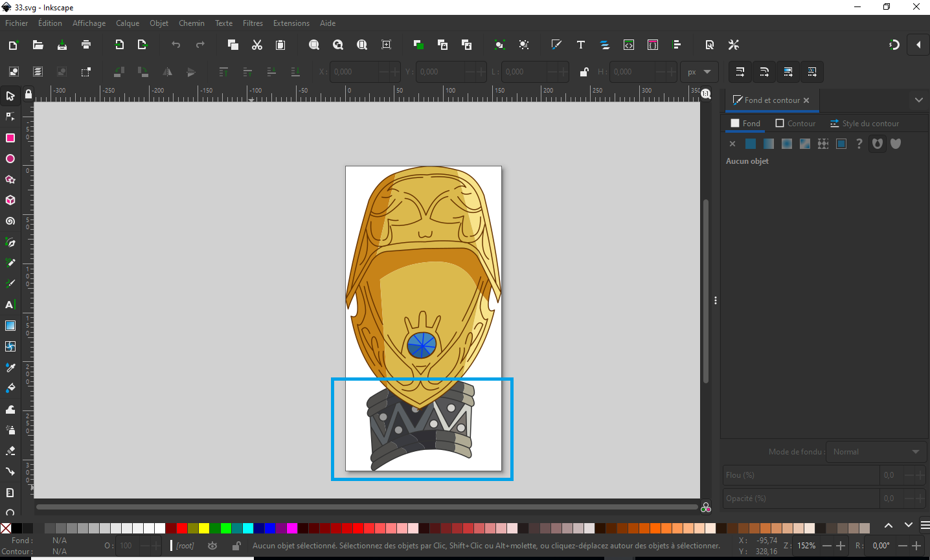
Task: Collapse the Fond et contour panel chevron
Action: 919,100
